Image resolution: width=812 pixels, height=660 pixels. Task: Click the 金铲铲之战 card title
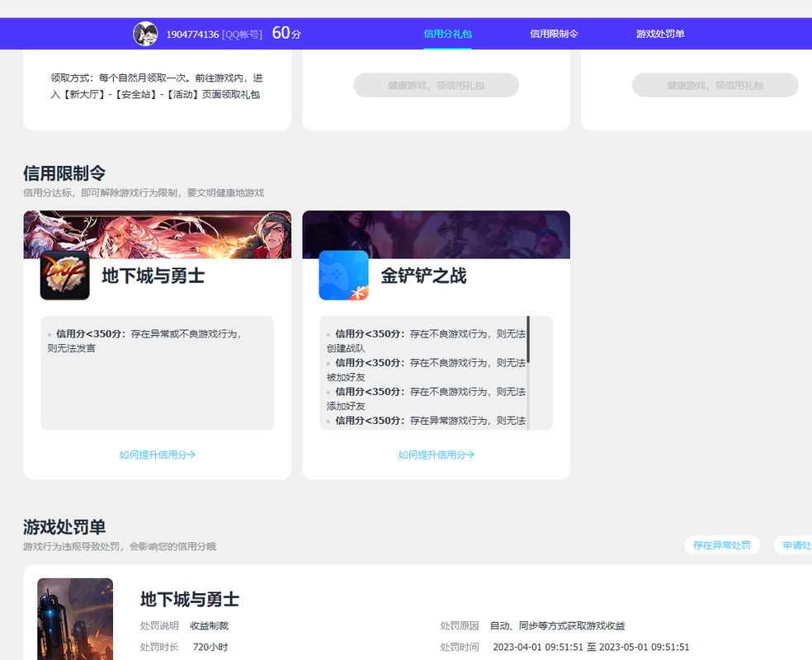[423, 276]
